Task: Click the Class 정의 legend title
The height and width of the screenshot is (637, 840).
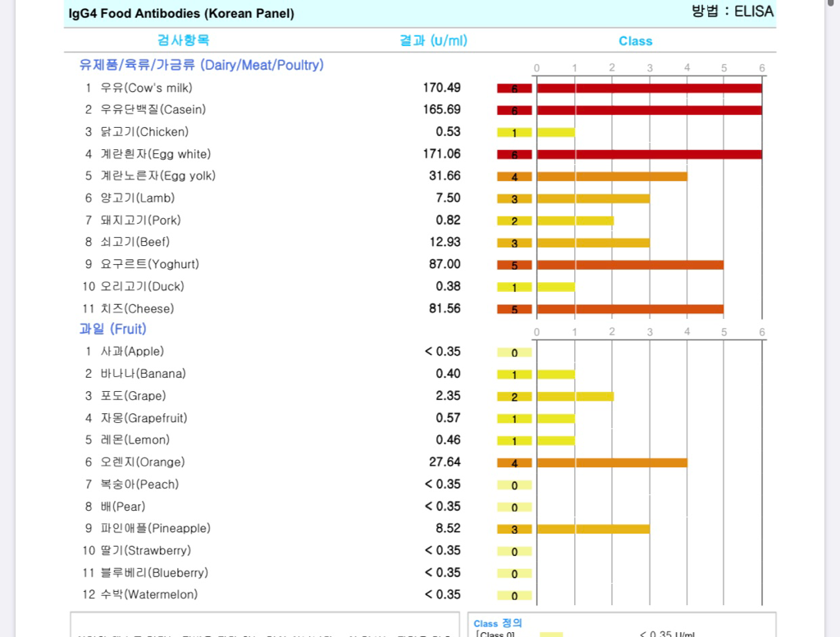Action: click(497, 624)
